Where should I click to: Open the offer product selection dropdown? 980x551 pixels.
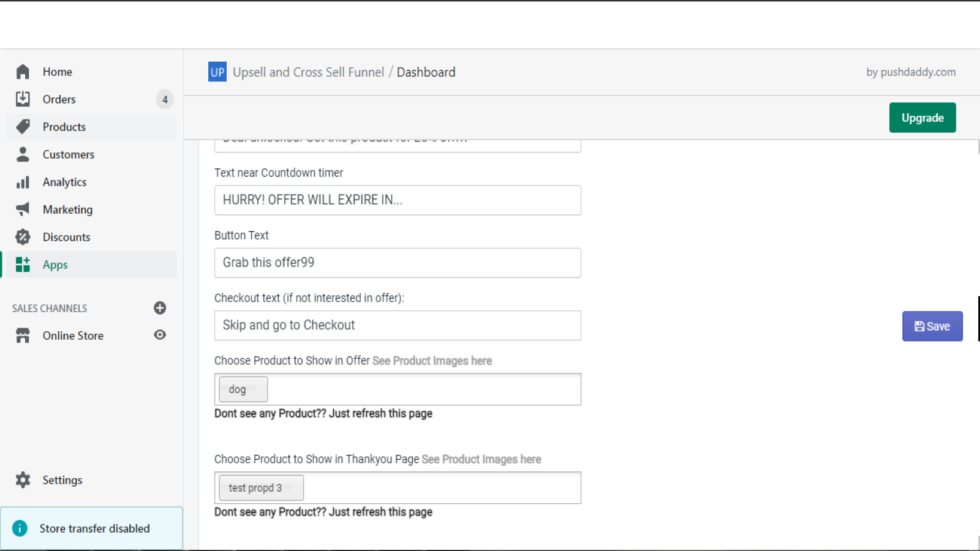(423, 389)
